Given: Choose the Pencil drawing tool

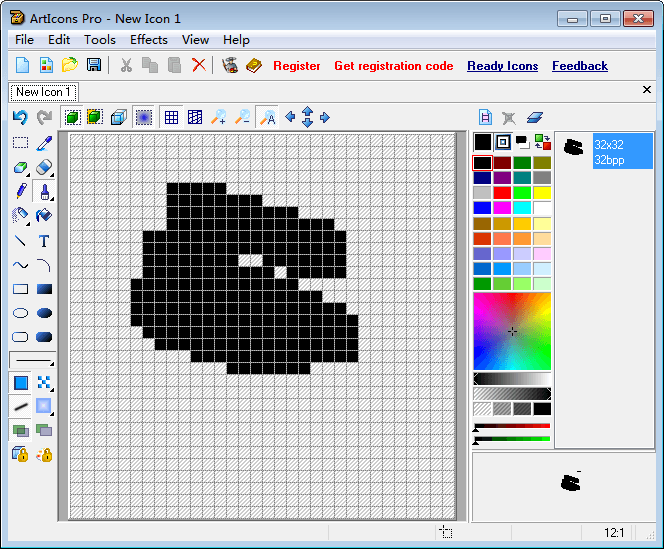Looking at the screenshot, I should coord(20,191).
